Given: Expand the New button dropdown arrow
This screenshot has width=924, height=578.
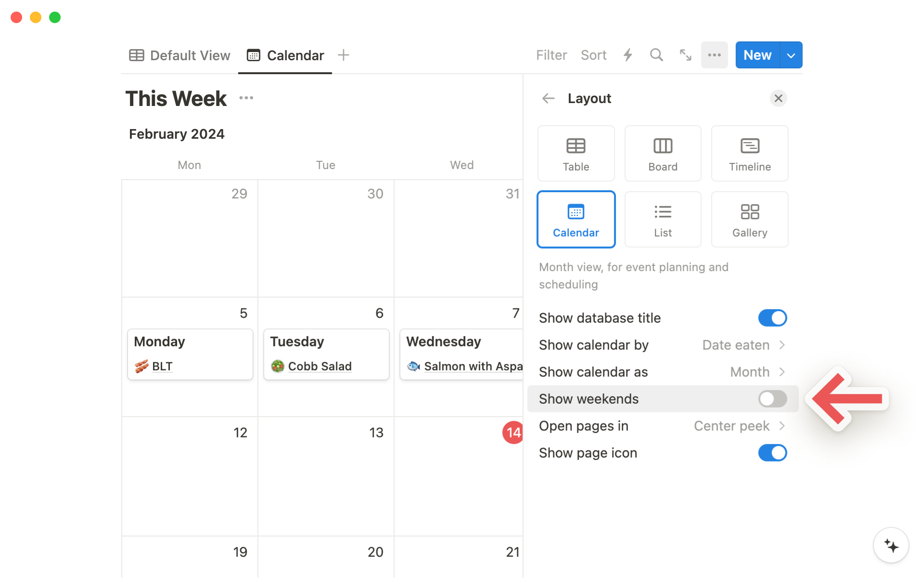Looking at the screenshot, I should 791,55.
